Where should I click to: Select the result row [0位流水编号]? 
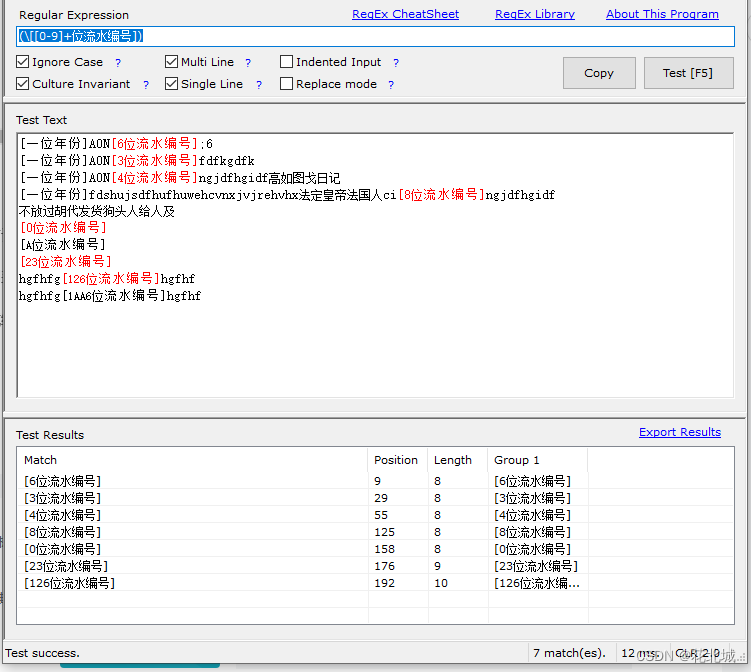pos(375,549)
